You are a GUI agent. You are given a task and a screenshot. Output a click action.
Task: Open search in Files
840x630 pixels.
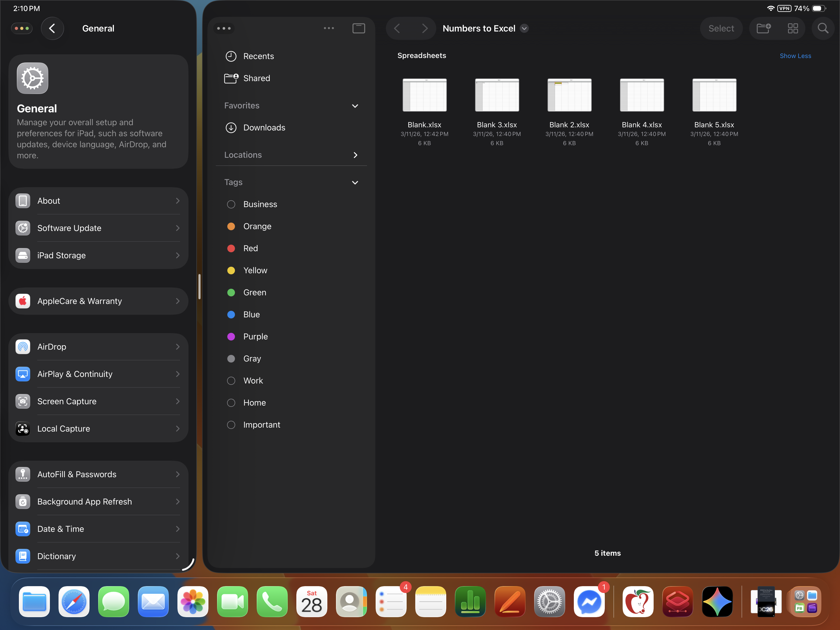pos(823,28)
